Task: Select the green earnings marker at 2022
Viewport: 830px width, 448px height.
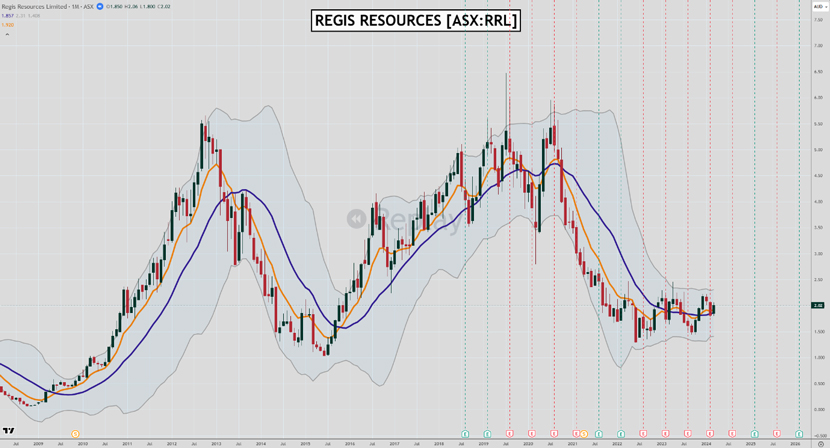Action: coord(621,434)
